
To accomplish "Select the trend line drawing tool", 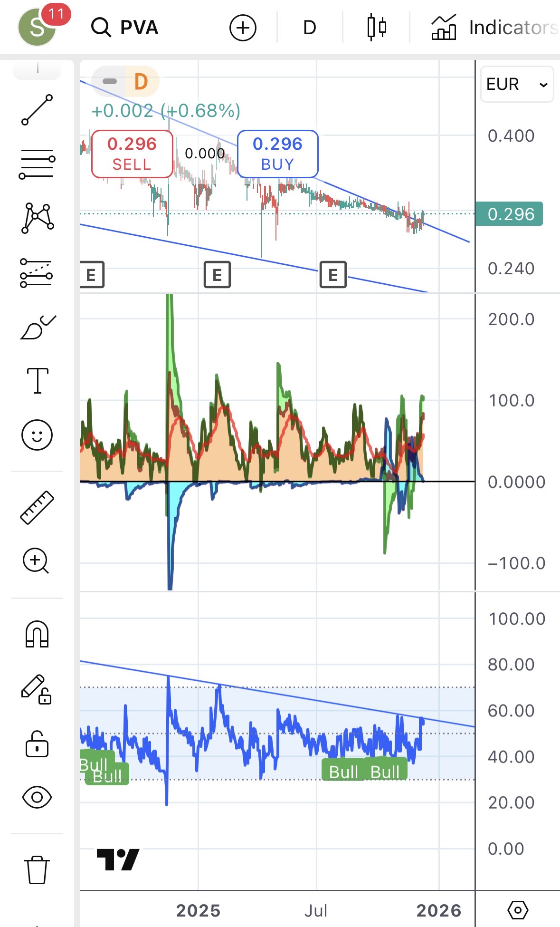I will 37,110.
